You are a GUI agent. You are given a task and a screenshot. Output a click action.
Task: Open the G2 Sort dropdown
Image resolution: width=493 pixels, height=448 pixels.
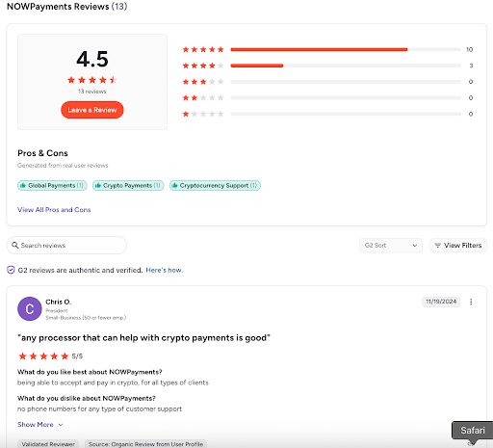[391, 246]
